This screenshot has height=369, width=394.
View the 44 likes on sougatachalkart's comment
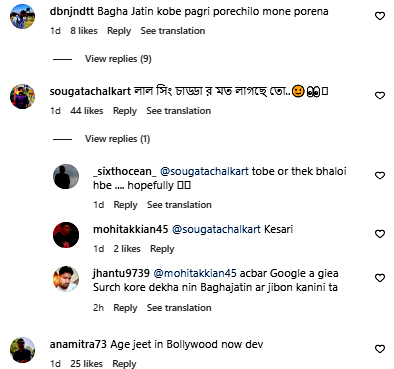[87, 111]
